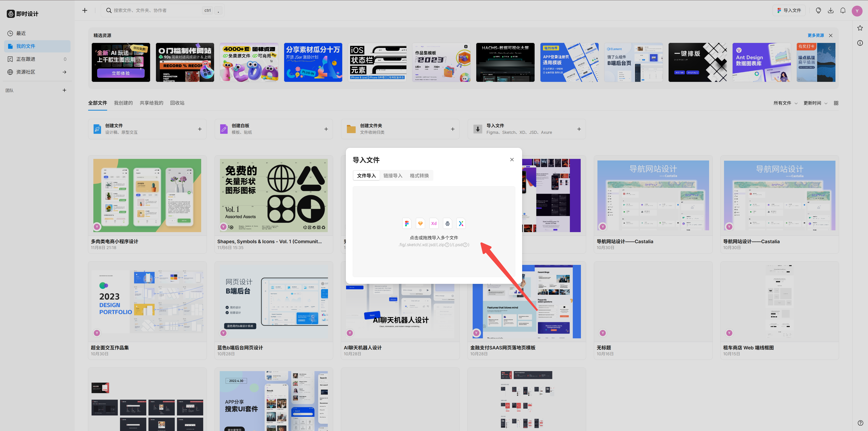The image size is (868, 431).
Task: Click the Figma icon in import dialog
Action: click(x=407, y=224)
